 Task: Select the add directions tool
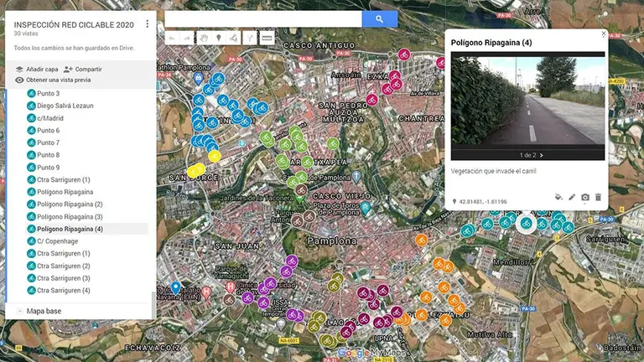tap(250, 39)
